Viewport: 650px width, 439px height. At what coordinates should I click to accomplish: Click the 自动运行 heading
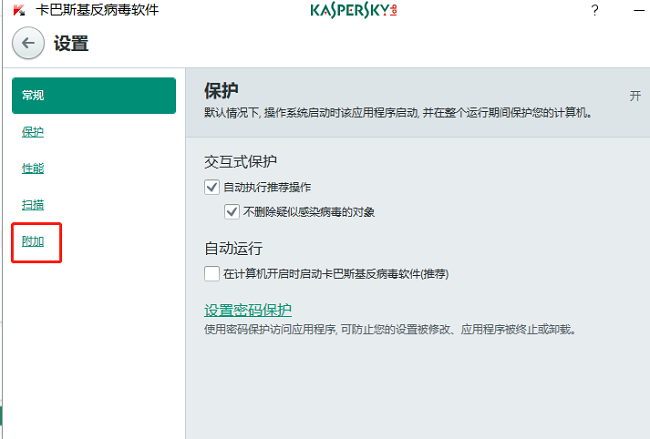233,249
